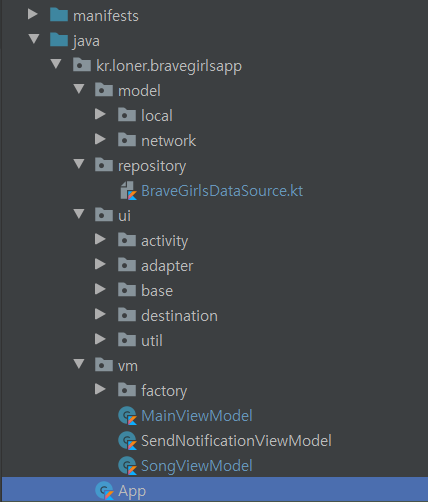Open the MainViewModel class name
The height and width of the screenshot is (502, 428).
197,416
